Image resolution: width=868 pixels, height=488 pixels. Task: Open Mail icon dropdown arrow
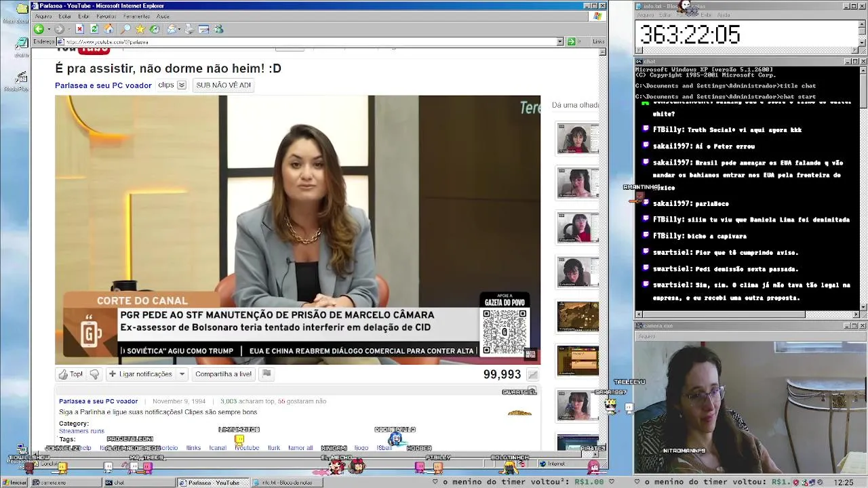click(x=180, y=29)
